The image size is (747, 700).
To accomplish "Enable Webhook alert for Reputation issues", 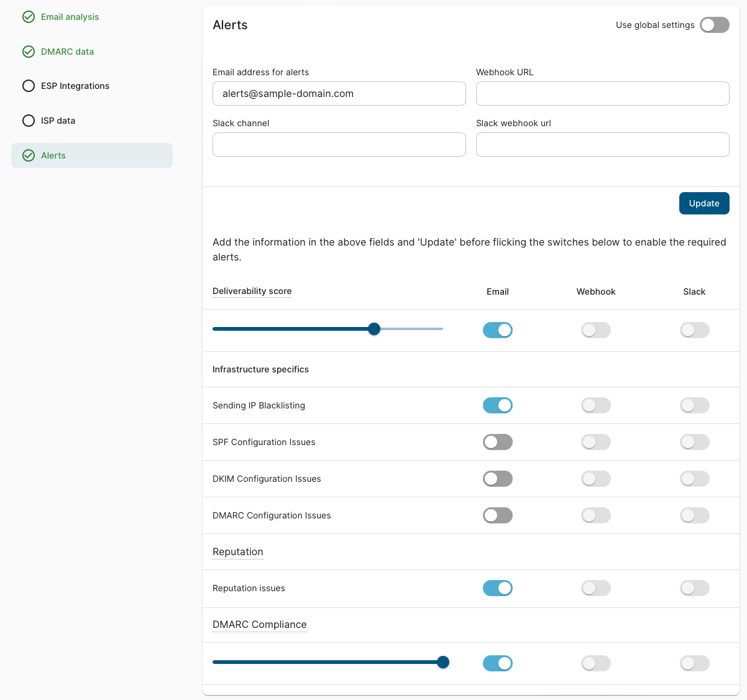I will pos(596,588).
